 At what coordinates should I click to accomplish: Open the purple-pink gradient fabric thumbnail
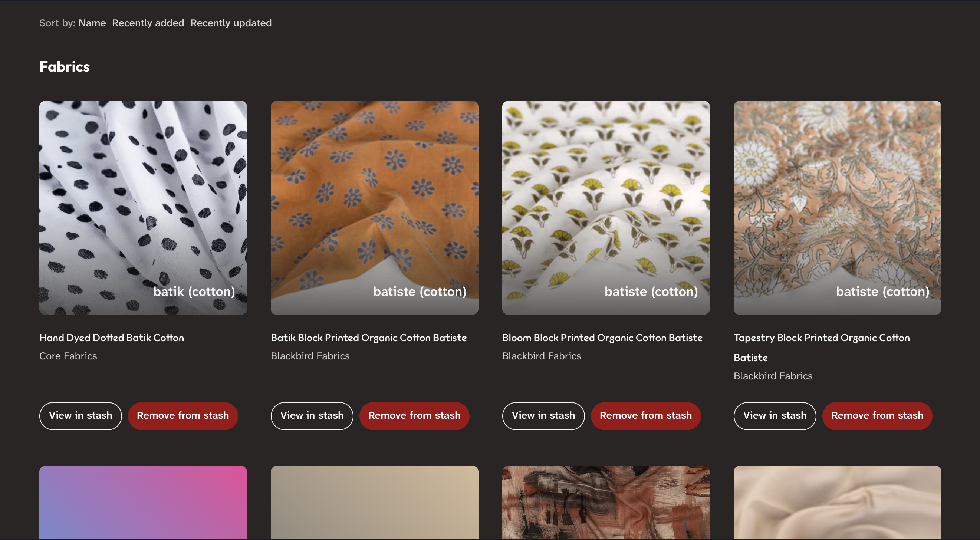click(x=143, y=502)
